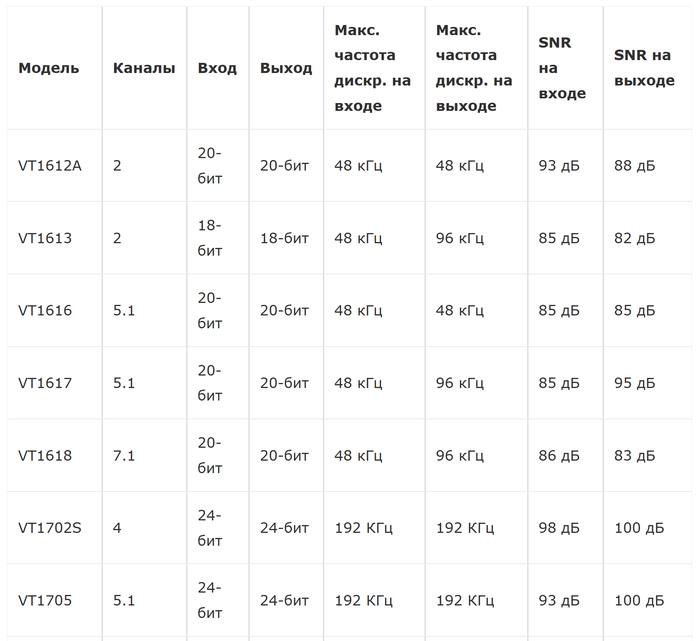Select the 7.1 channels cell

click(124, 456)
